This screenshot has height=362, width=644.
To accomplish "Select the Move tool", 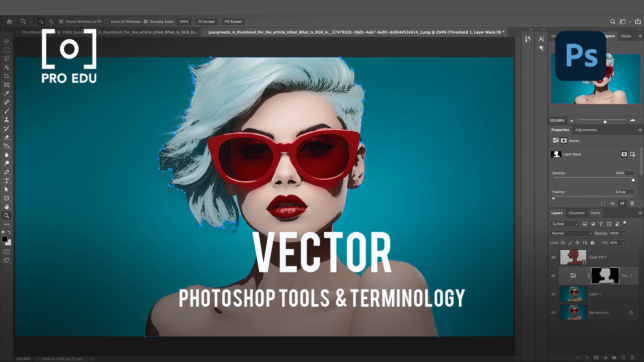I will 6,41.
